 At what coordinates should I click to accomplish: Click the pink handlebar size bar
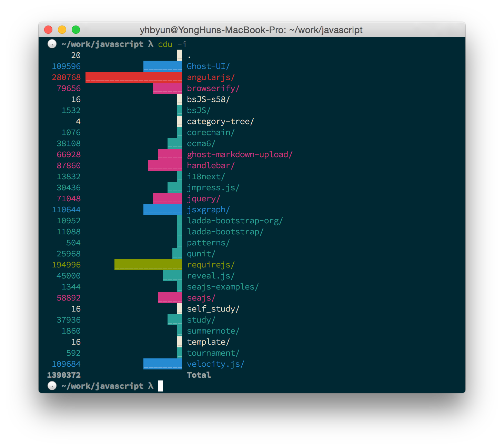165,165
